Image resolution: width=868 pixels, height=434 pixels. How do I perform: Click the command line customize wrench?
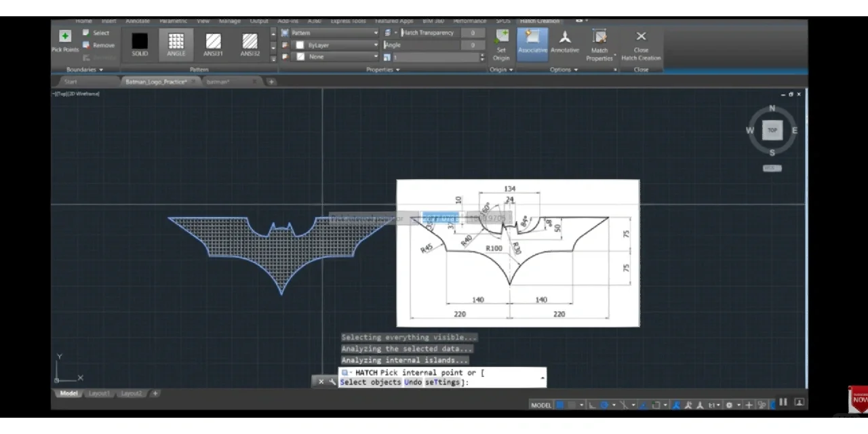(x=332, y=382)
